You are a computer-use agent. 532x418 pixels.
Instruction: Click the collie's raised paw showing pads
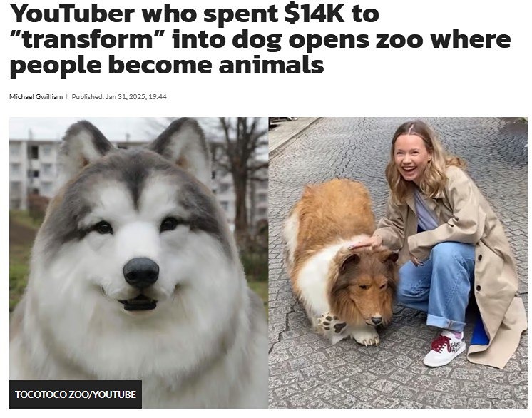click(331, 322)
